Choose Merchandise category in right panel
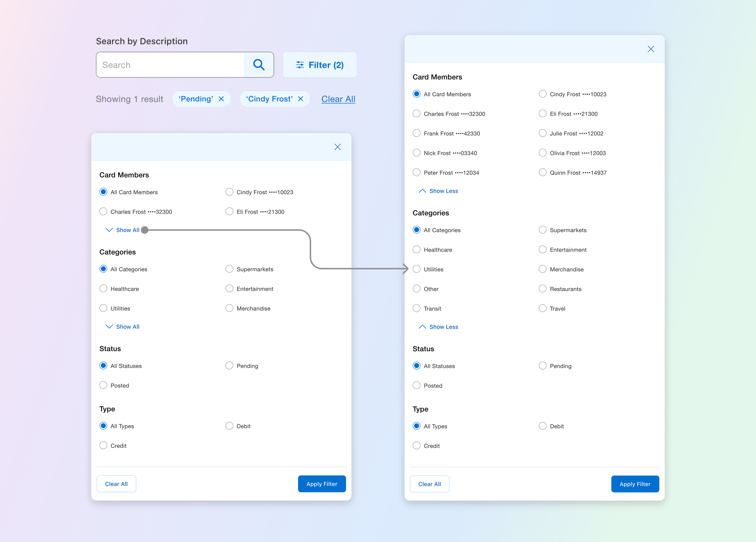 [x=543, y=269]
